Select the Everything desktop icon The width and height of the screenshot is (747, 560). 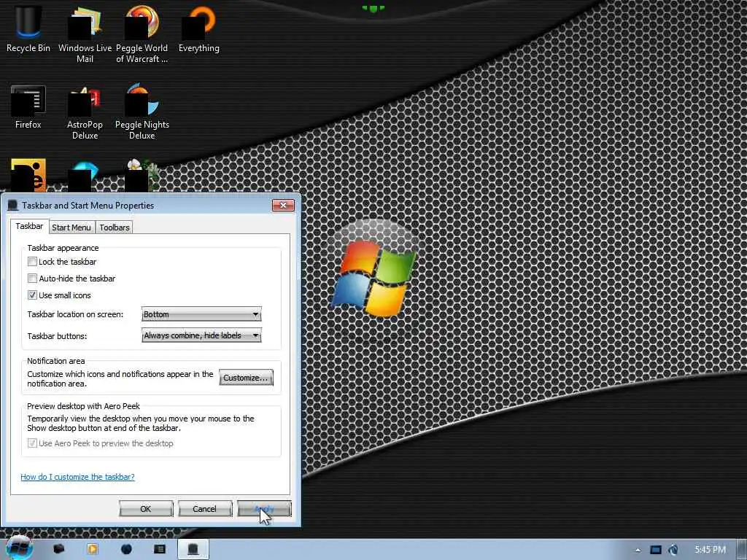(198, 28)
